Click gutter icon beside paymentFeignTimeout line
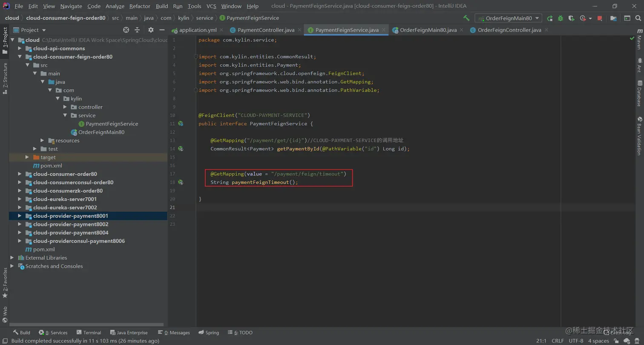This screenshot has width=644, height=345. (181, 182)
